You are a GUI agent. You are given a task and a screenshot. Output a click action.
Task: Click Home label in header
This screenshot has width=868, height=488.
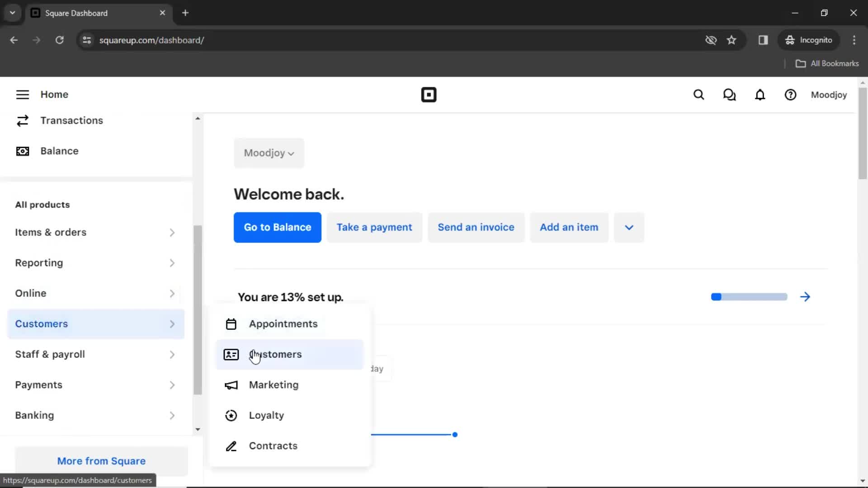[x=54, y=94]
